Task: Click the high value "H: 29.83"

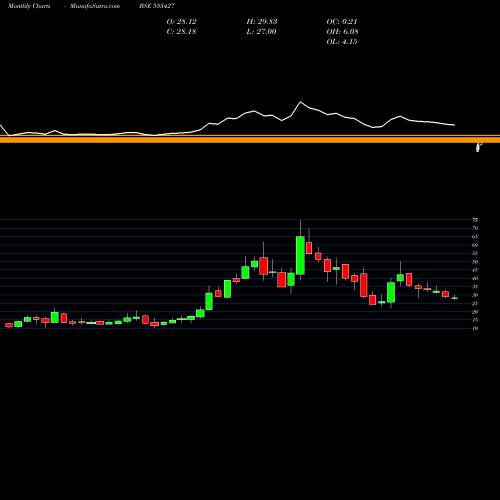Action: click(x=262, y=22)
